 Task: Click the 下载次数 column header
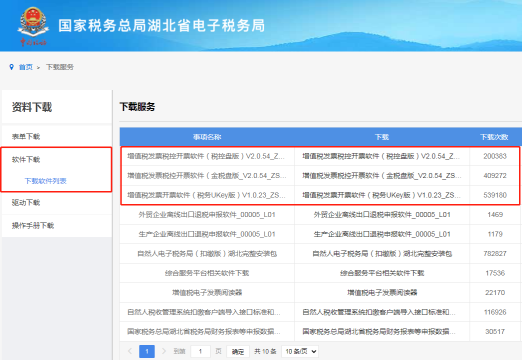coord(494,137)
